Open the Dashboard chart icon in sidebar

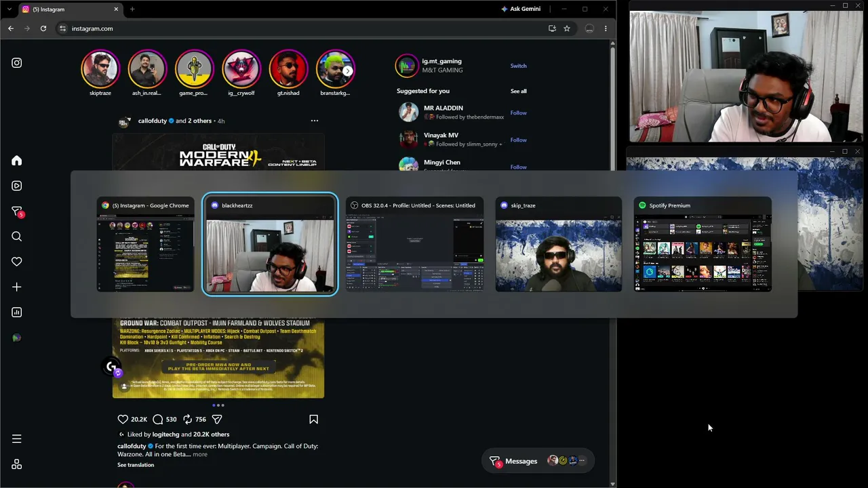17,312
